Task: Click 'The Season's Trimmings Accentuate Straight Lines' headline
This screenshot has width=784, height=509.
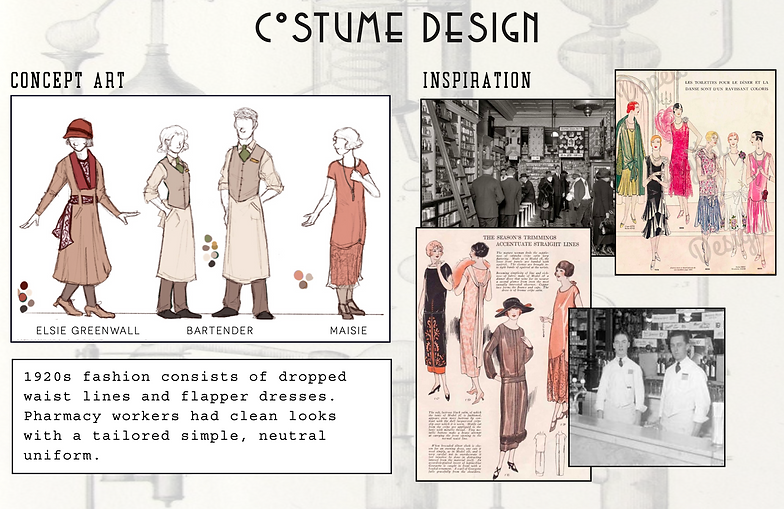Action: pos(530,240)
